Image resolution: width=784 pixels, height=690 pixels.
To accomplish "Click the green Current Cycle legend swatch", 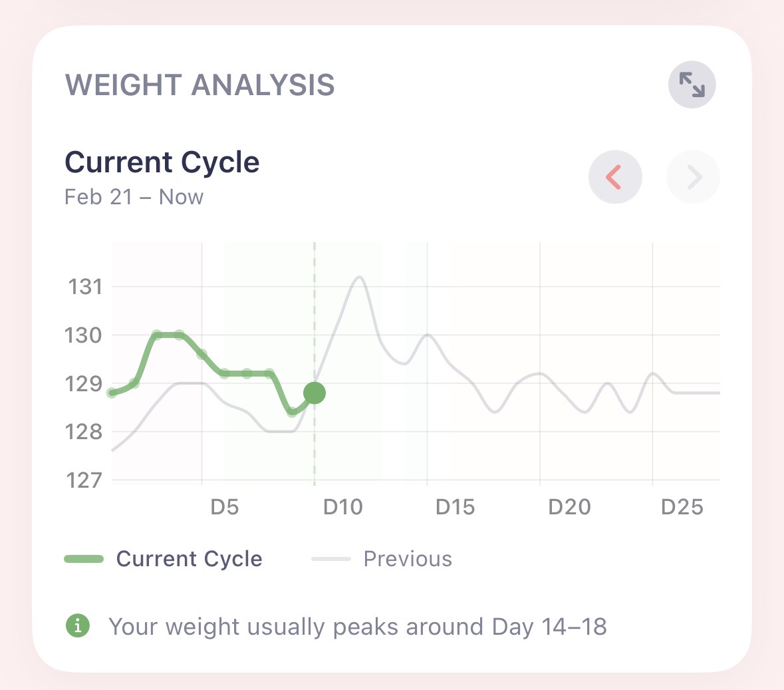I will [x=85, y=558].
